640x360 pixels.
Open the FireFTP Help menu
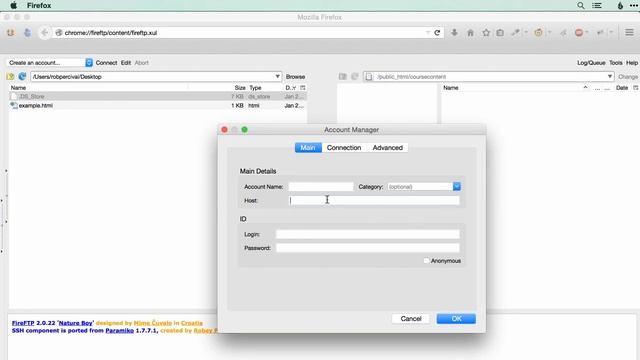tap(632, 63)
